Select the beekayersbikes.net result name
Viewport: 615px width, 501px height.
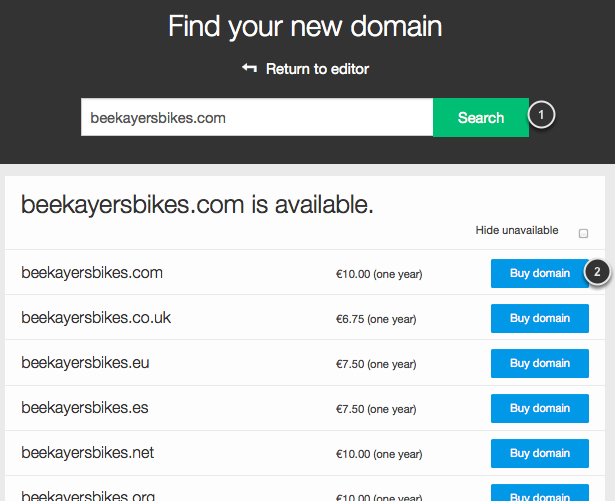point(88,453)
